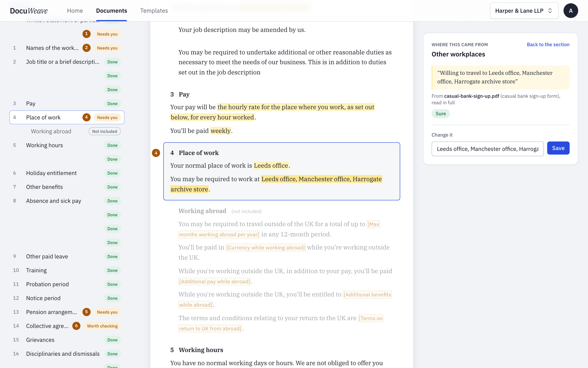Click the Worth checking badge
The width and height of the screenshot is (588, 368).
pyautogui.click(x=102, y=326)
